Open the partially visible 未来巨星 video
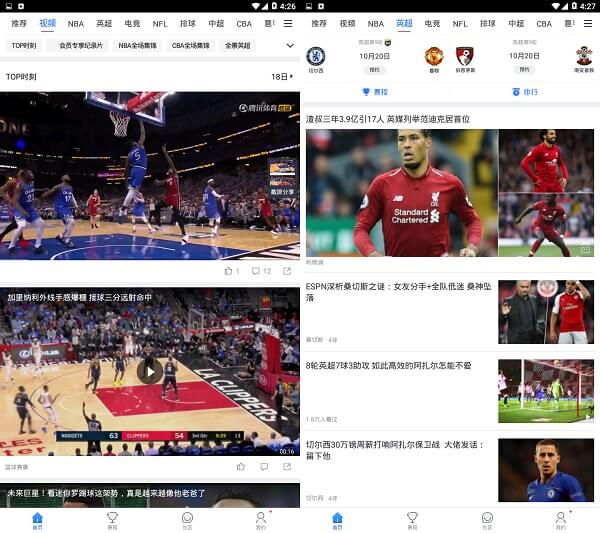The height and width of the screenshot is (533, 600). (150, 495)
